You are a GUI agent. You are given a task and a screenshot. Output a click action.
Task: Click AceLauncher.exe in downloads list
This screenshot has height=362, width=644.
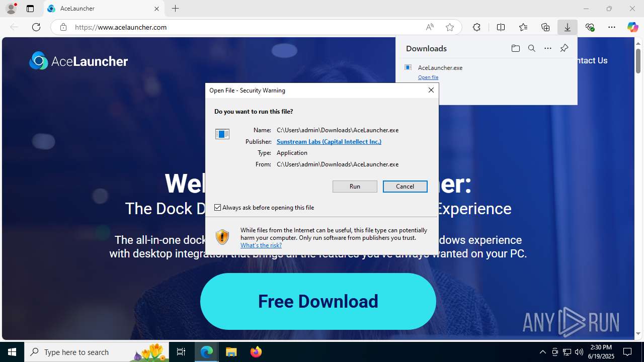tap(440, 67)
